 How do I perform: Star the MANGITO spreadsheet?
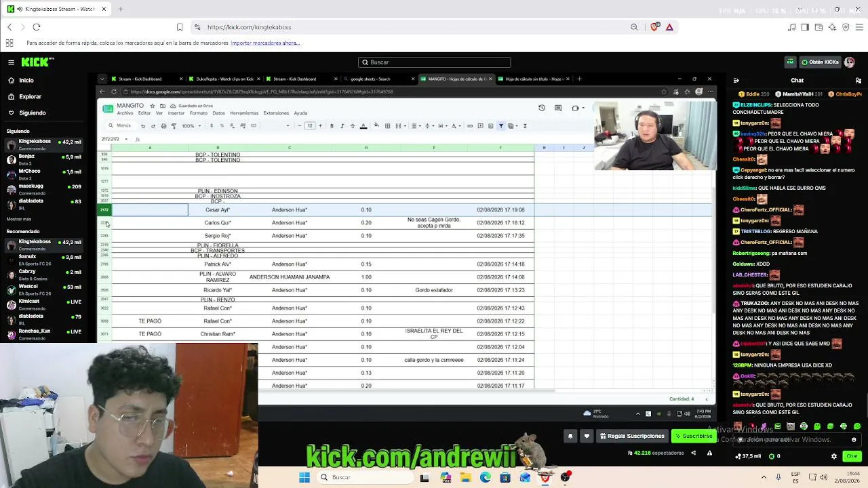tap(152, 106)
